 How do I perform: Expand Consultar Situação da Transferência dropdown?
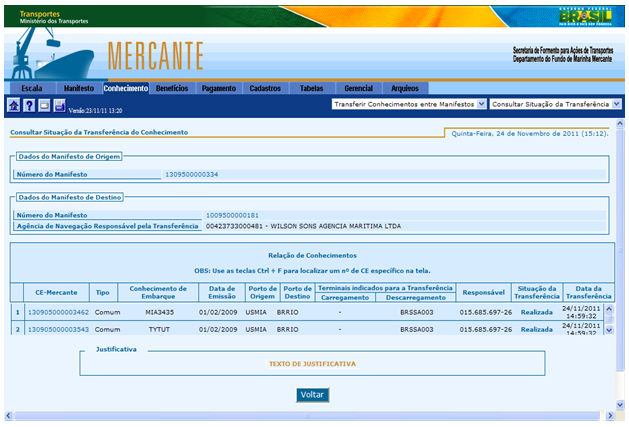pos(556,103)
